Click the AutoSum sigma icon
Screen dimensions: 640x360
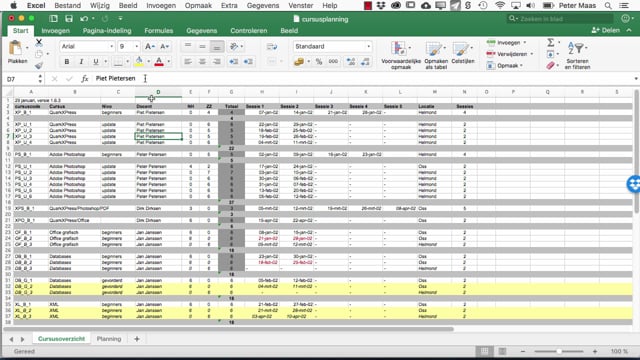(551, 42)
